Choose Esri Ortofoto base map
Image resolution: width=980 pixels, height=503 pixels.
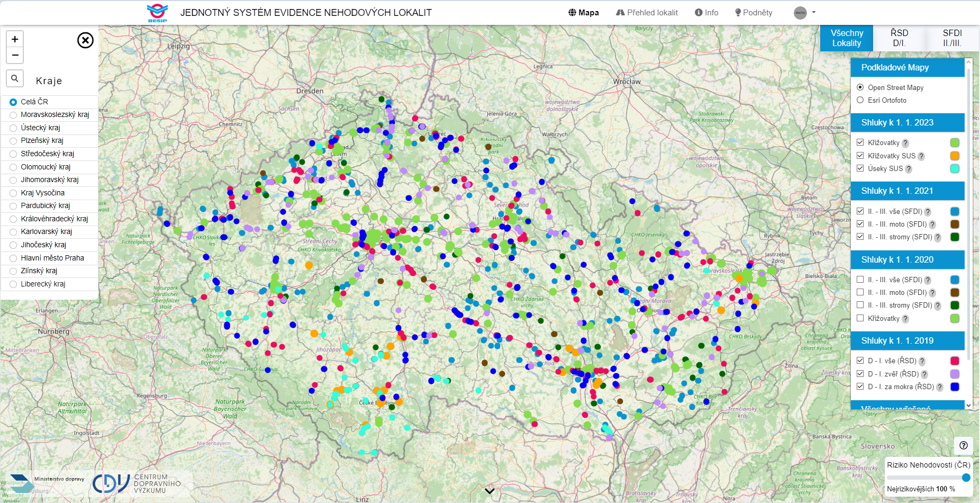860,100
